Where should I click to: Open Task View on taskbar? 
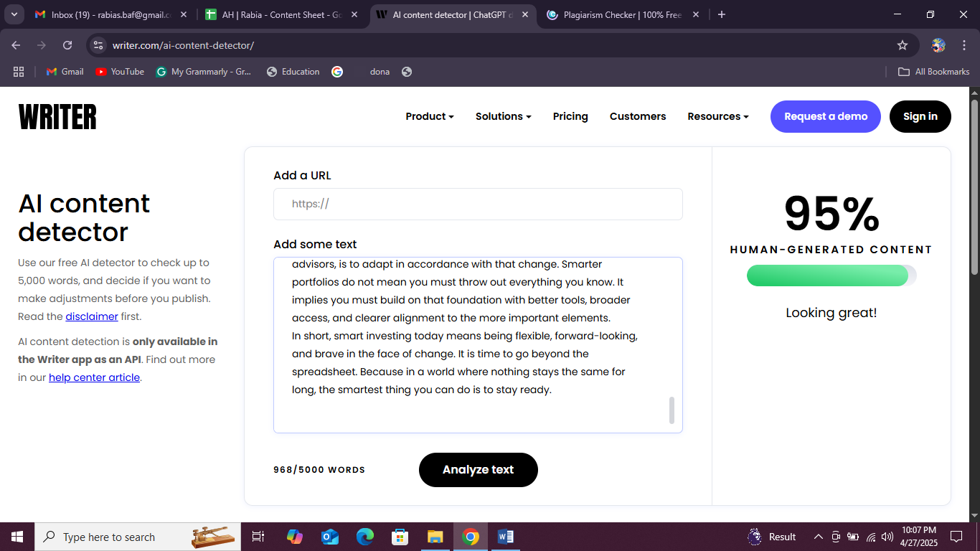click(258, 537)
